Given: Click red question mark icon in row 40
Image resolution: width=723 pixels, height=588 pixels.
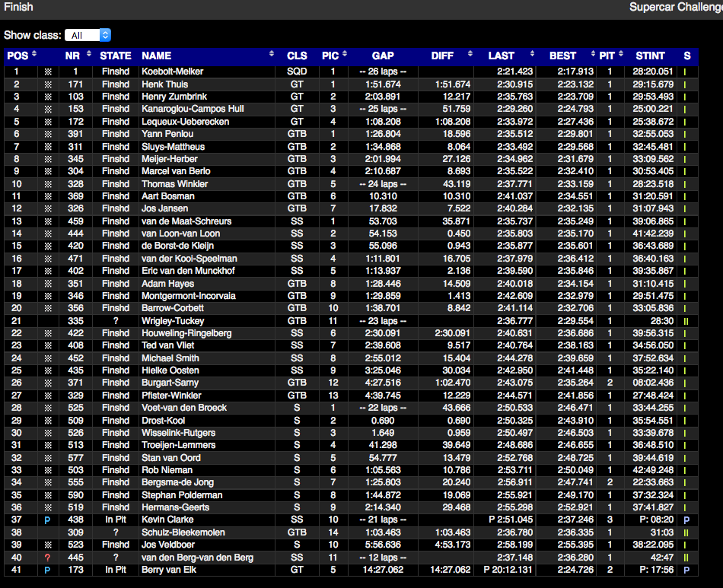Looking at the screenshot, I should point(49,557).
